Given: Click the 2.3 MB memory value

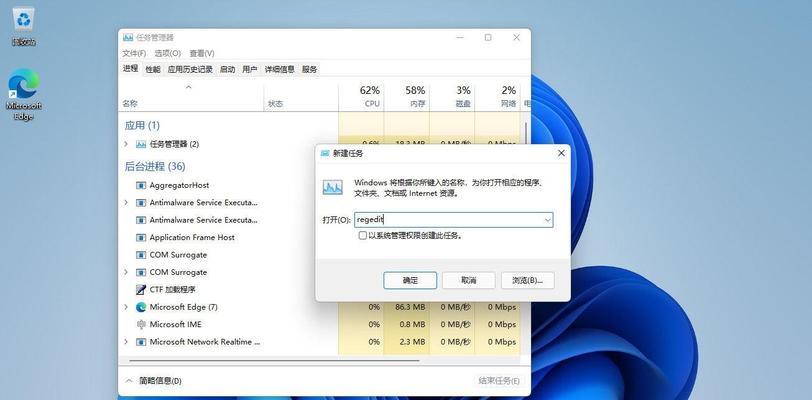Looking at the screenshot, I should click(413, 342).
